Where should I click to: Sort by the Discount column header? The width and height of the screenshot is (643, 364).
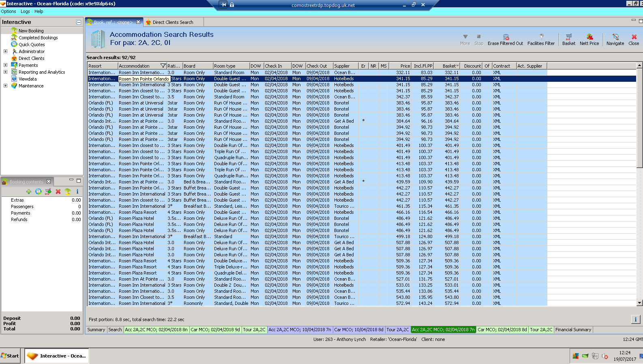point(472,66)
